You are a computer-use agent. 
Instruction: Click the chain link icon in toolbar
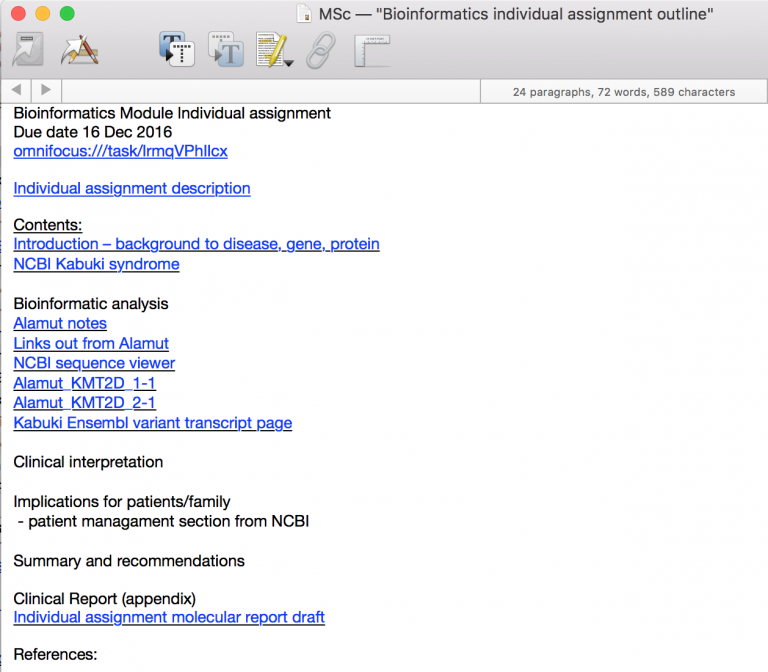tap(321, 49)
